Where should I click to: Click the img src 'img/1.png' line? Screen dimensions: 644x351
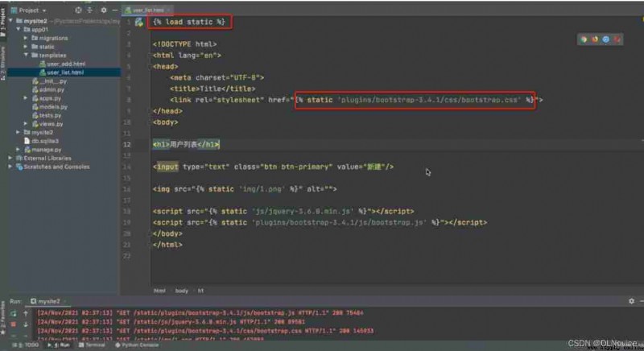click(x=245, y=189)
